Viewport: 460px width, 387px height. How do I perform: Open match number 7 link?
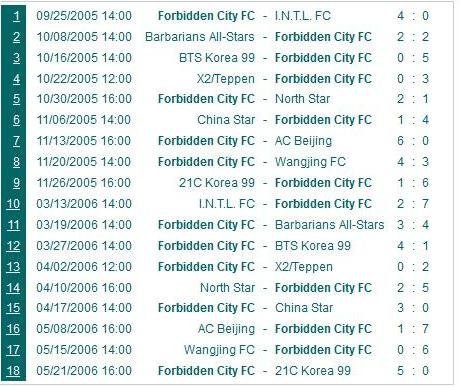tap(16, 141)
